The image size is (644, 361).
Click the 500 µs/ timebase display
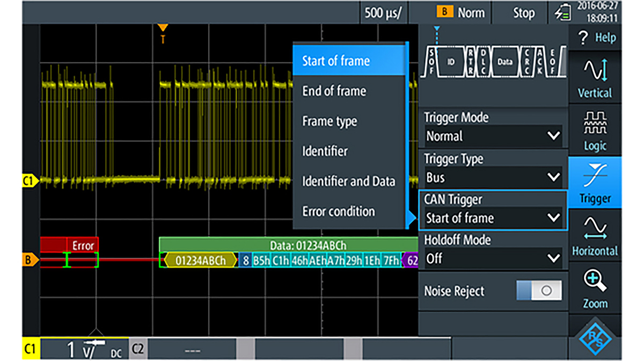pos(382,12)
